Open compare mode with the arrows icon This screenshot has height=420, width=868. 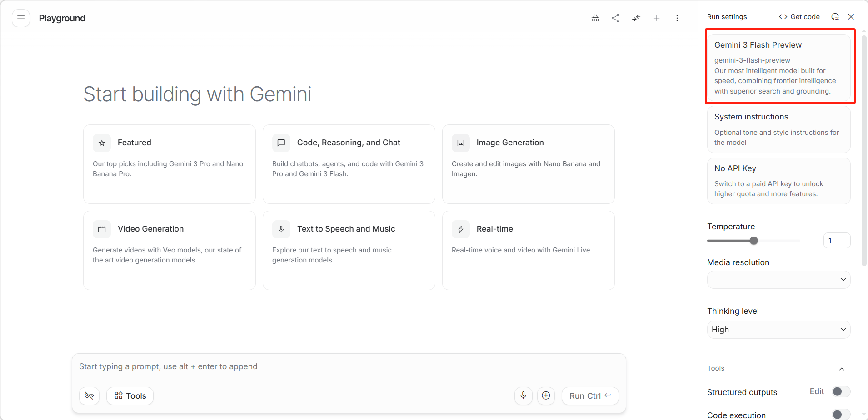(x=636, y=18)
